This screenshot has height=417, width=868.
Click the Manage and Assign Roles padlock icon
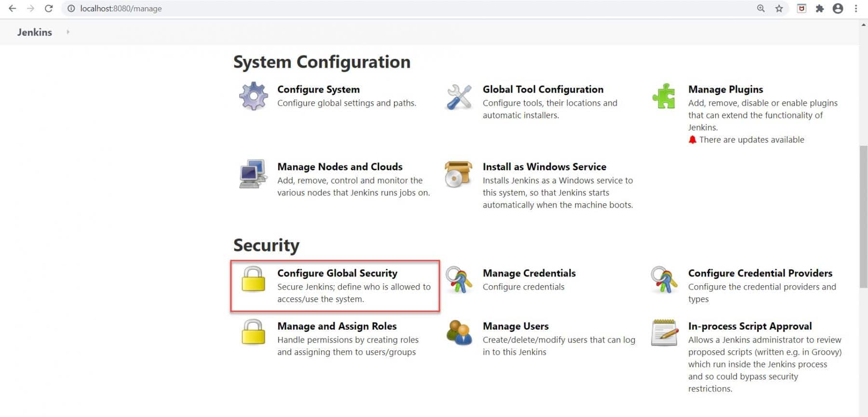253,332
